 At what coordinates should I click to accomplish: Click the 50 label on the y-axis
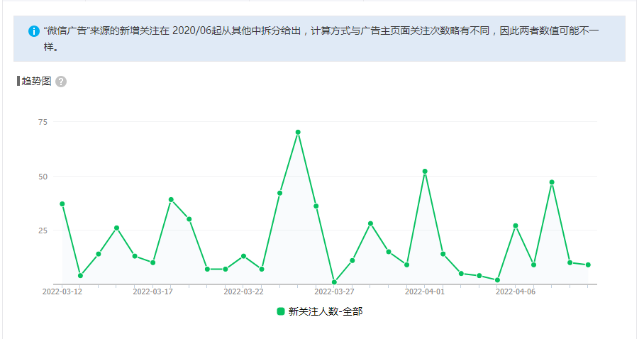click(43, 176)
